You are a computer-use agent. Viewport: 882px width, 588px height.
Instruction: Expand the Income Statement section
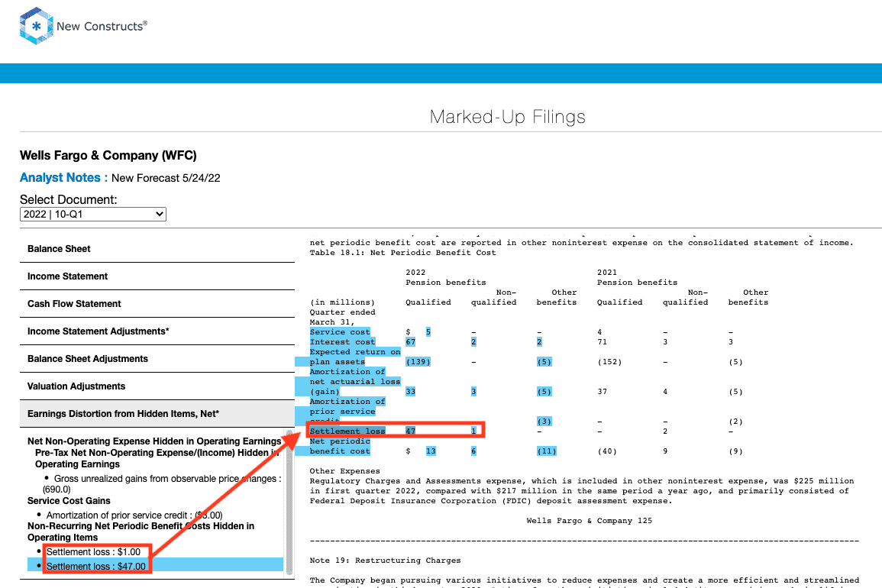[x=157, y=276]
